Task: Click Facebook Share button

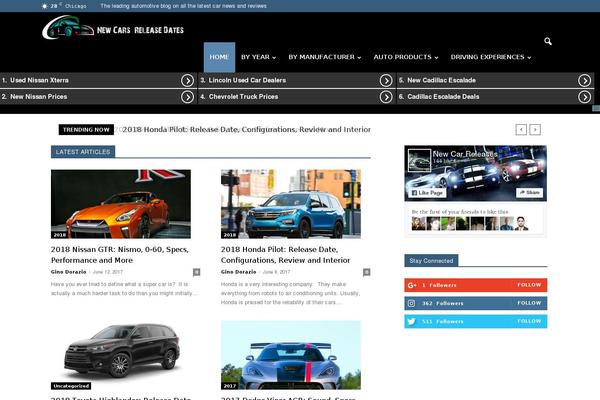Action: point(530,193)
